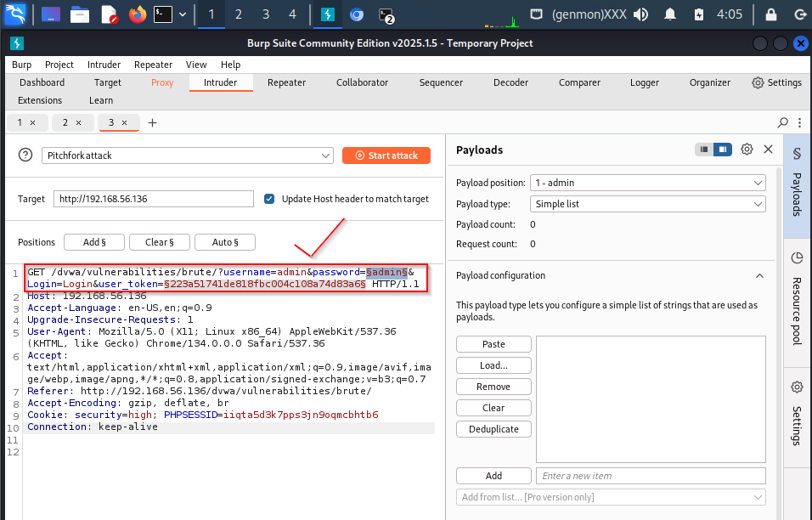
Task: Open the notifications bell
Action: coord(670,14)
